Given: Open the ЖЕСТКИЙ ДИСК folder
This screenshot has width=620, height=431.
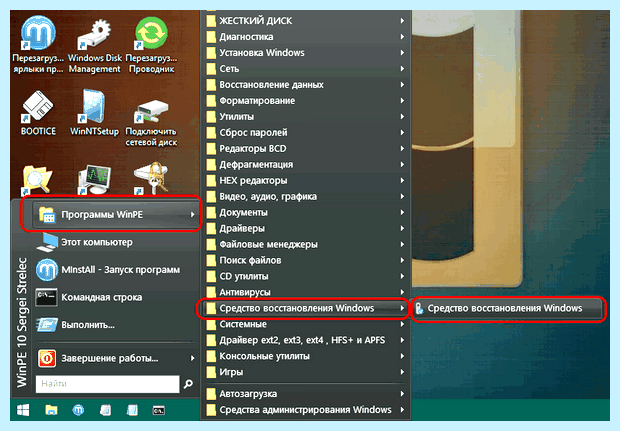Looking at the screenshot, I should 306,21.
